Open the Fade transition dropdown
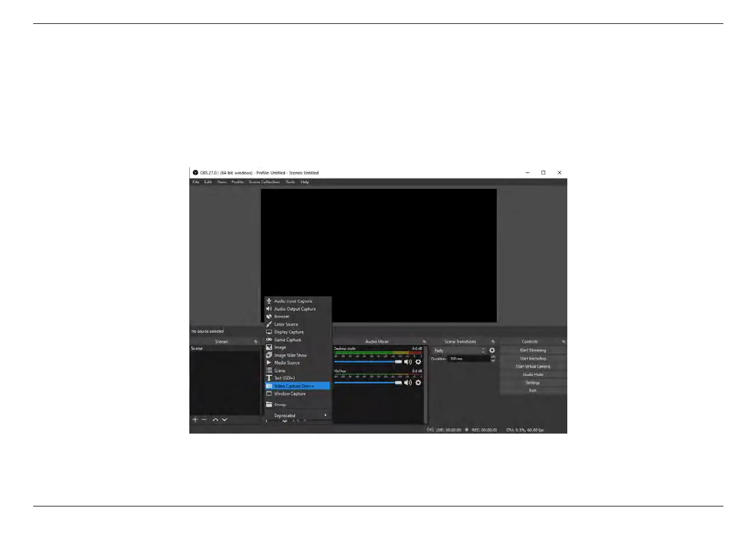The image size is (756, 535). (459, 351)
